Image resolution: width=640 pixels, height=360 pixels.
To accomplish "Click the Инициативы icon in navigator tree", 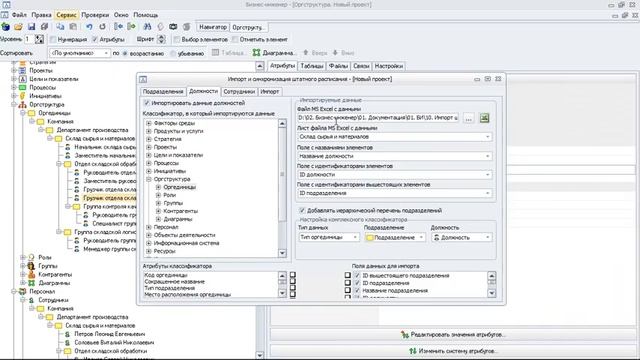I will tap(22, 96).
